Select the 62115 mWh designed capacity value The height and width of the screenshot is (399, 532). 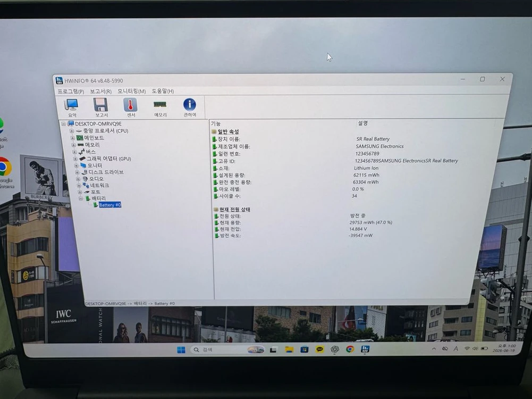click(366, 175)
